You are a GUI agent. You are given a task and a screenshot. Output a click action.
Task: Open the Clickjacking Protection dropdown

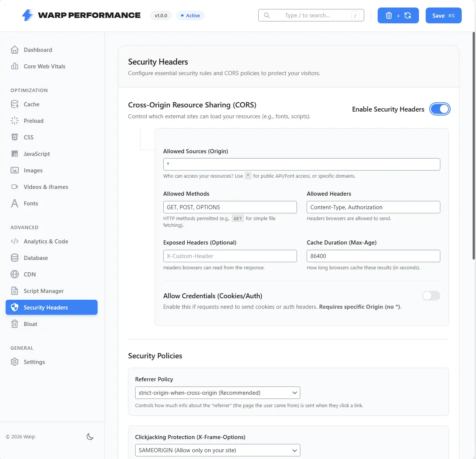click(217, 450)
